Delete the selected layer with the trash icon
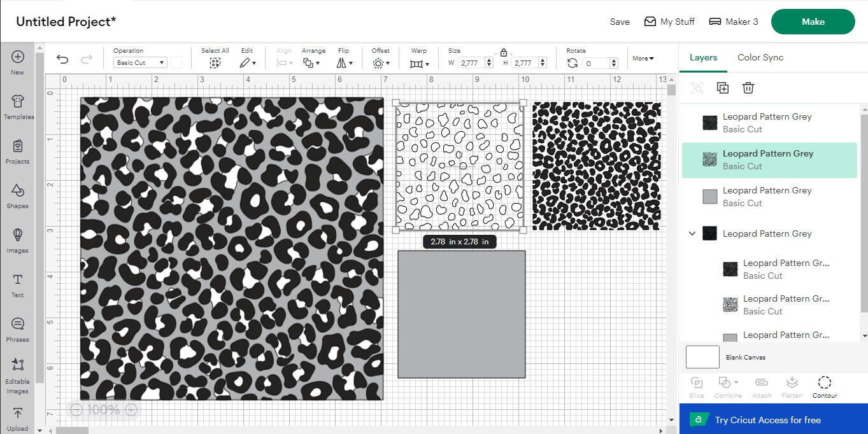868x434 pixels. pos(748,88)
